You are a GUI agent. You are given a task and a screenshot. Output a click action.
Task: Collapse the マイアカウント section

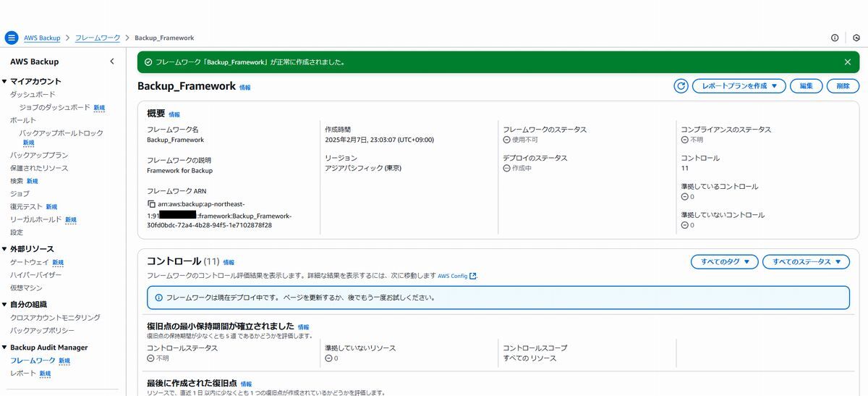[x=4, y=82]
